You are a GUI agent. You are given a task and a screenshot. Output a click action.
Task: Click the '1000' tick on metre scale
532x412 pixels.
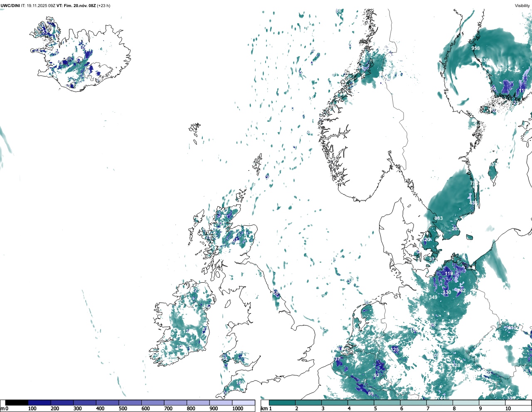(x=238, y=409)
